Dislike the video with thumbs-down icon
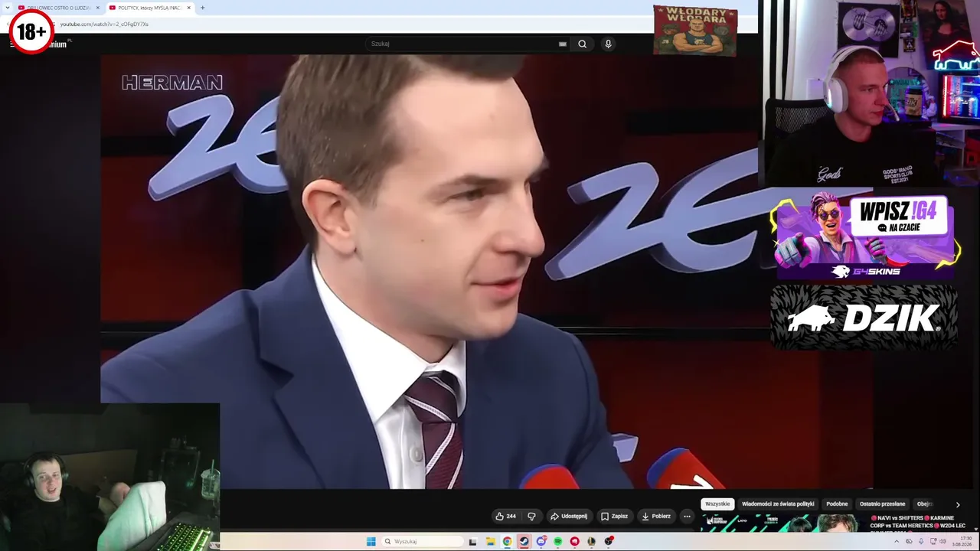Viewport: 980px width, 551px height. pyautogui.click(x=531, y=517)
